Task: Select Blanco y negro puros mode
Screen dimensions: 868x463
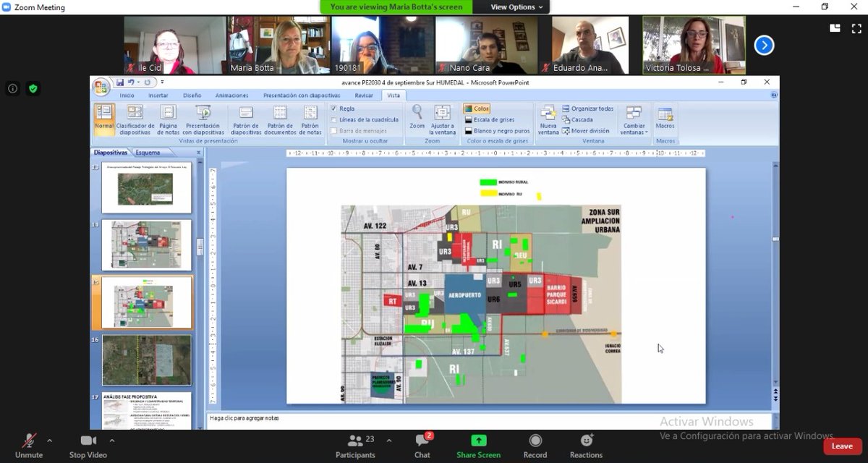Action: [497, 131]
